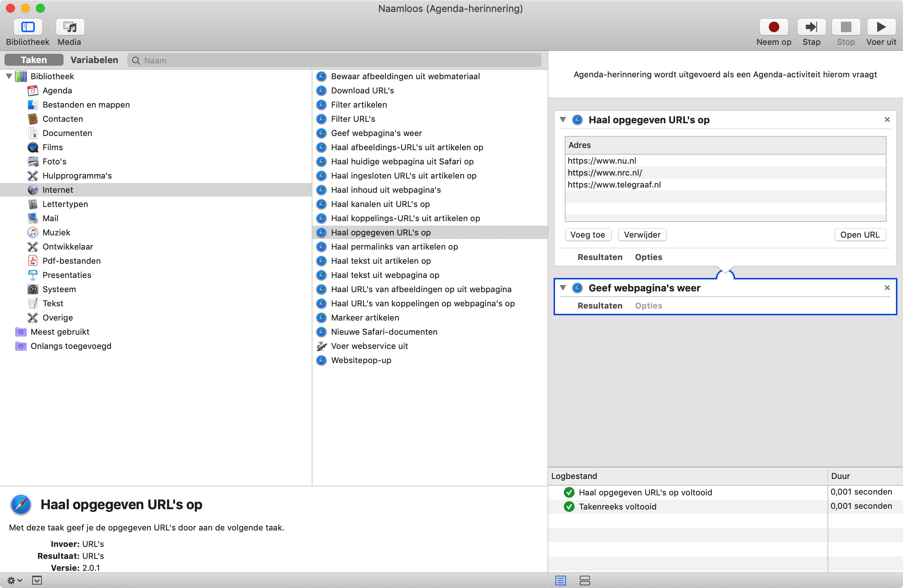The width and height of the screenshot is (903, 588).
Task: Collapse the Haal opgegeven URL's op action
Action: pyautogui.click(x=563, y=120)
